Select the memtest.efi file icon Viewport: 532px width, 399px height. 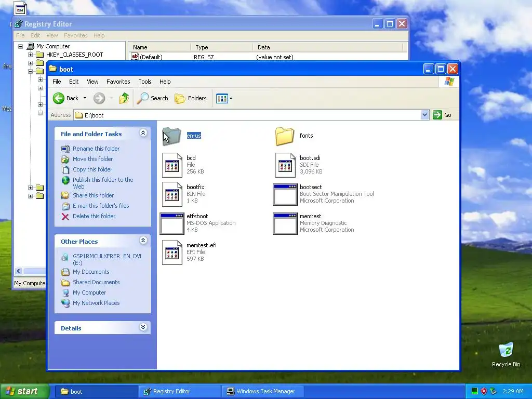pyautogui.click(x=172, y=253)
